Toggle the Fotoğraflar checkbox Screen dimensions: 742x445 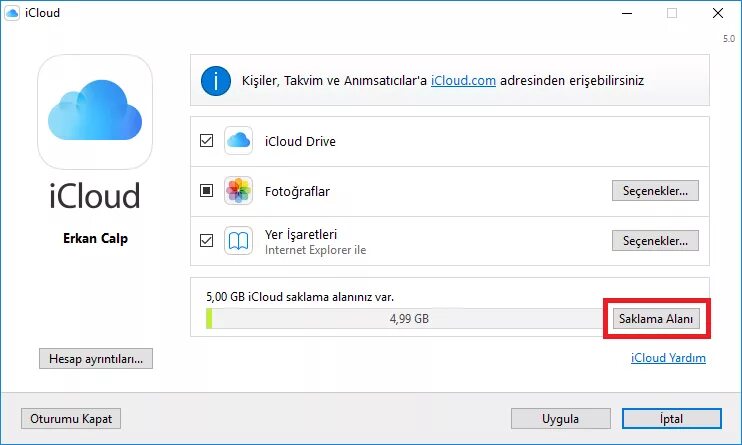click(x=207, y=191)
